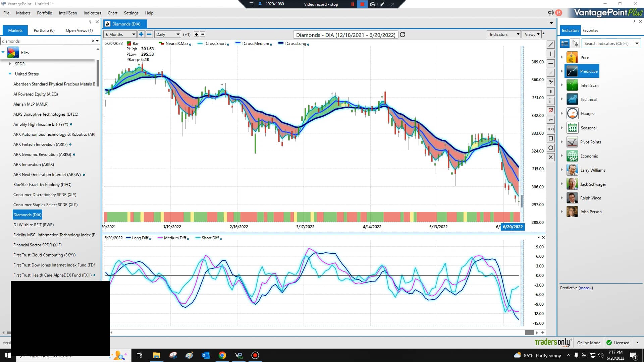Refresh the Diamonds DIA chart
The width and height of the screenshot is (644, 362).
coord(403,35)
